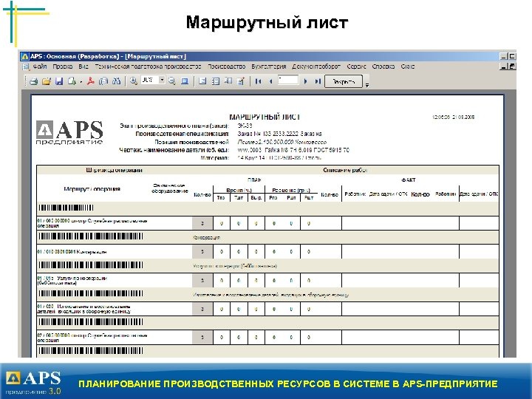
Task: Click the Производственная спецификация label
Action: pyautogui.click(x=183, y=134)
